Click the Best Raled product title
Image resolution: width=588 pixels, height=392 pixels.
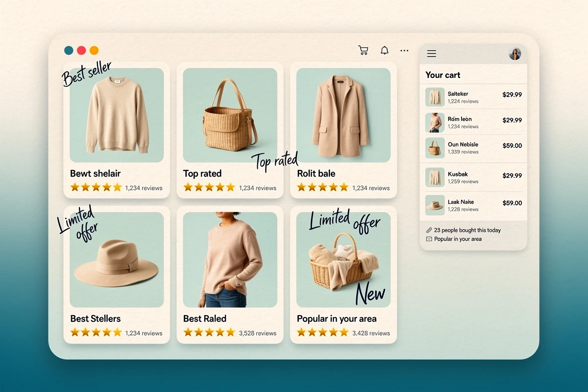204,318
